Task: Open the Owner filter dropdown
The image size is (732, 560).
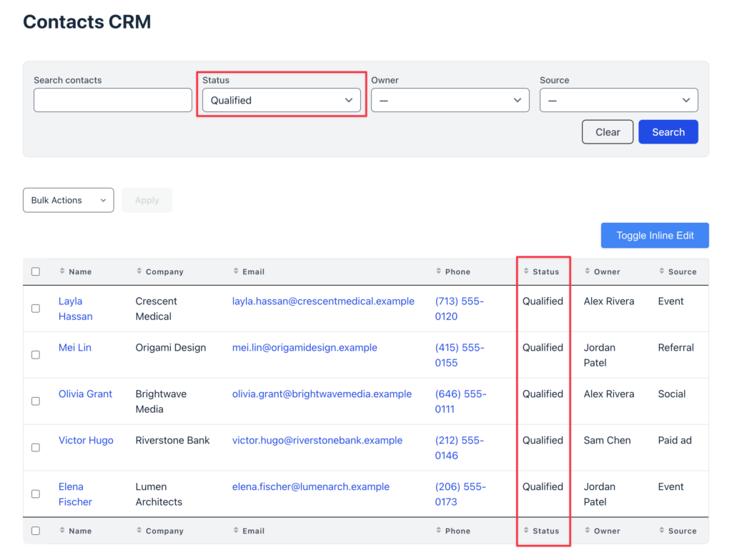Action: click(450, 100)
